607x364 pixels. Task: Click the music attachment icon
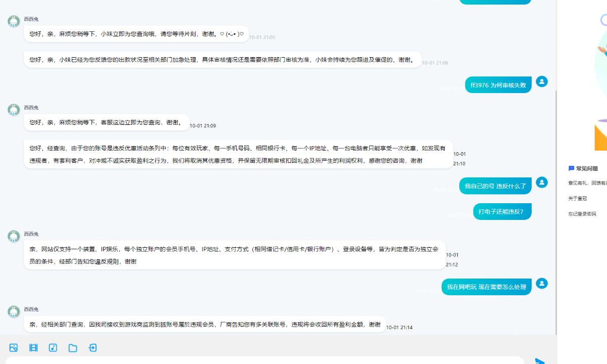pos(53,348)
